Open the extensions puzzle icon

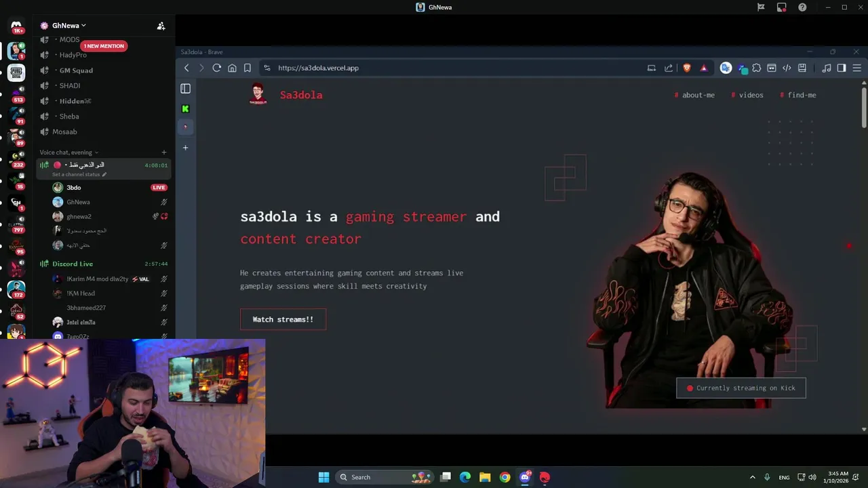[756, 68]
